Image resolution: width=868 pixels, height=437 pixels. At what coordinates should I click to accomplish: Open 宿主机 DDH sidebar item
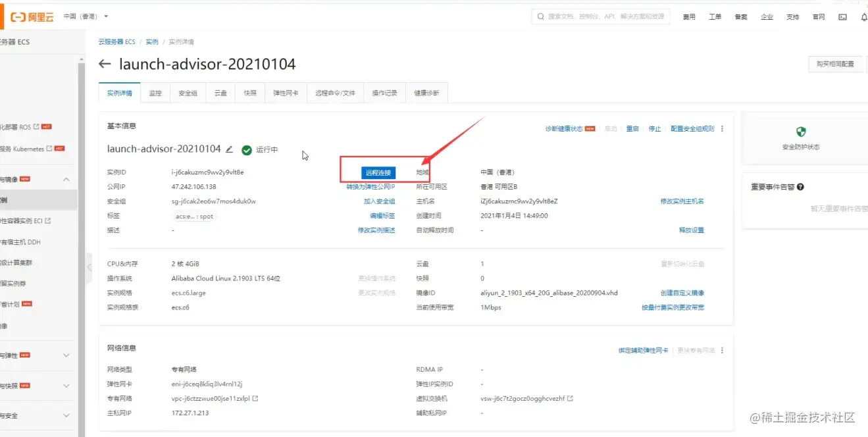[x=20, y=242]
